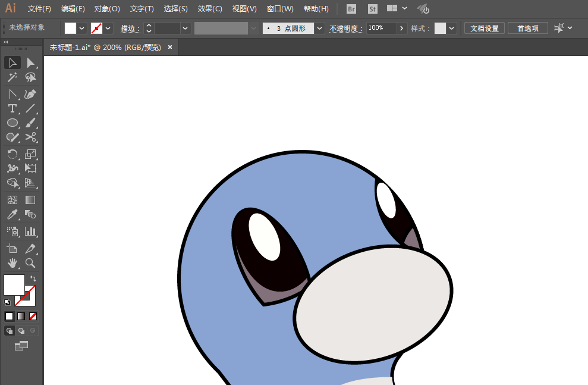Open the 不透明度 transparency panel link
The image size is (588, 385).
point(346,29)
